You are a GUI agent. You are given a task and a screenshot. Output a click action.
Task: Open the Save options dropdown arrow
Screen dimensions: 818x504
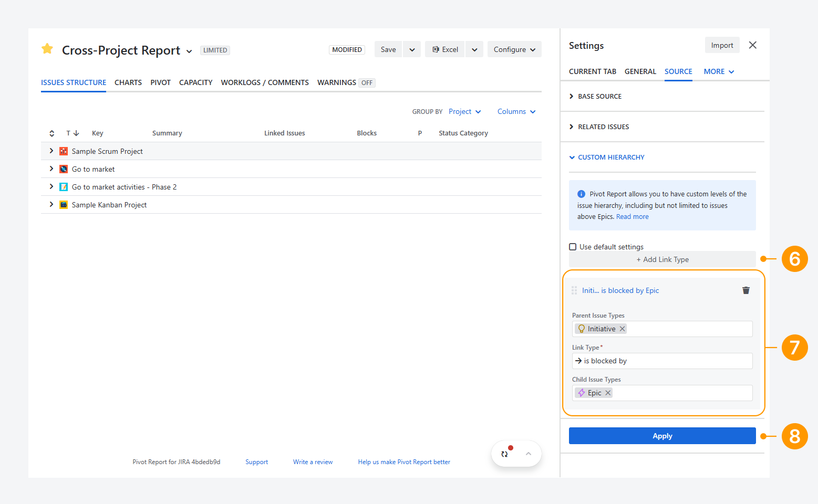click(412, 49)
